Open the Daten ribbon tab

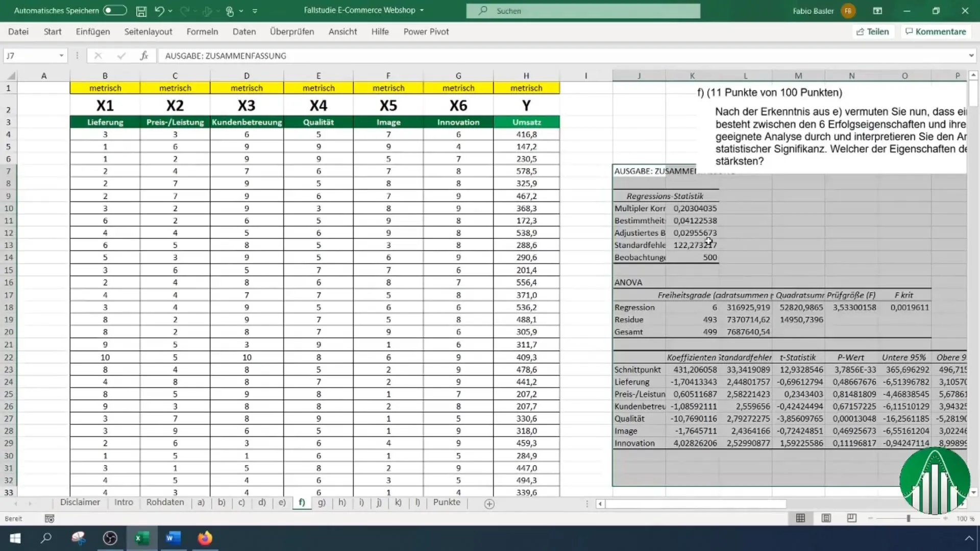tap(244, 32)
